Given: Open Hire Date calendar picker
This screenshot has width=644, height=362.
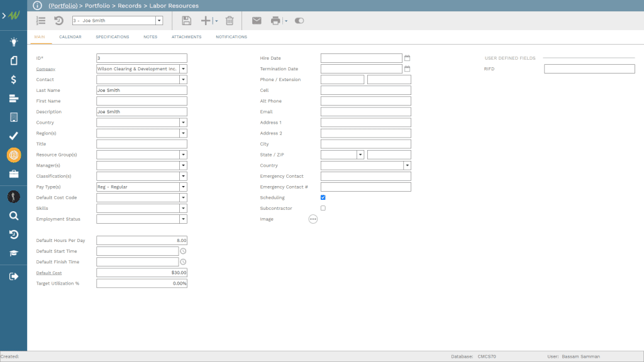Looking at the screenshot, I should pos(407,58).
